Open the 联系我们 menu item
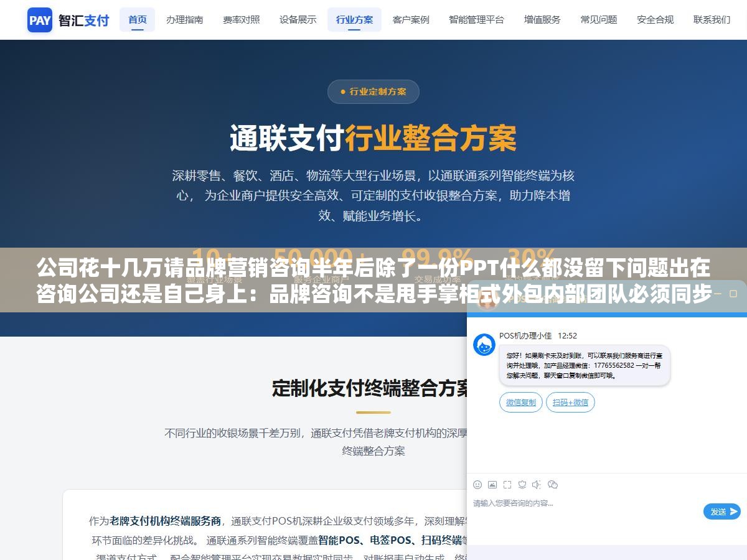This screenshot has height=560, width=747. (712, 19)
